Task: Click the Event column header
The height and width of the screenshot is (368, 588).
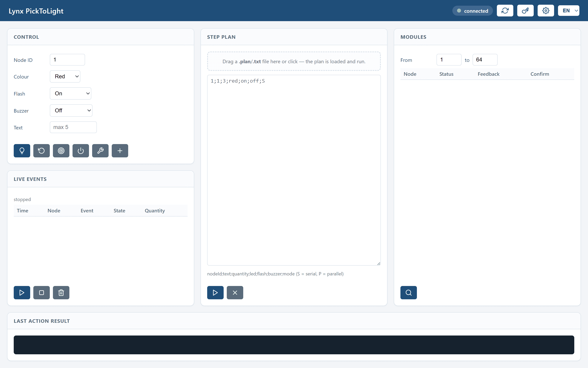Action: click(87, 211)
